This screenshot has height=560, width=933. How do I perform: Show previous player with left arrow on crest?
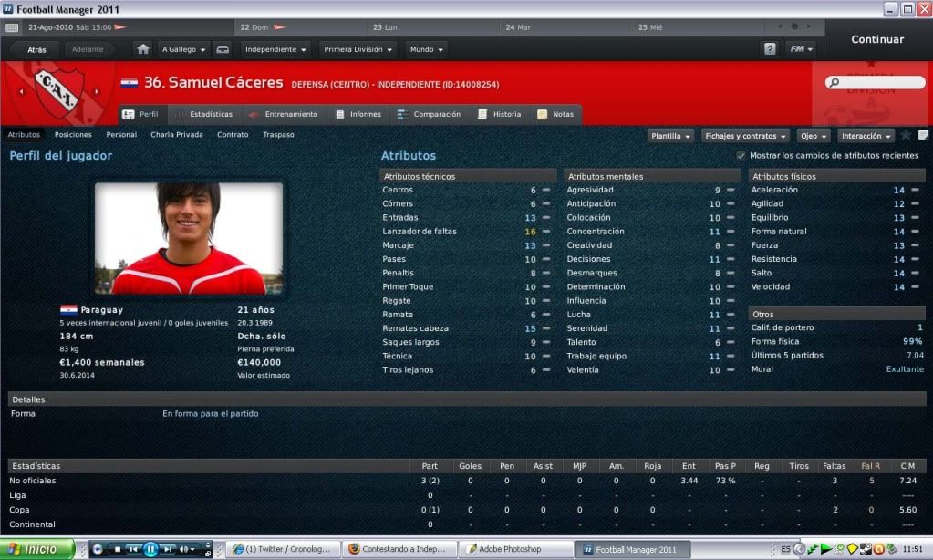22,91
